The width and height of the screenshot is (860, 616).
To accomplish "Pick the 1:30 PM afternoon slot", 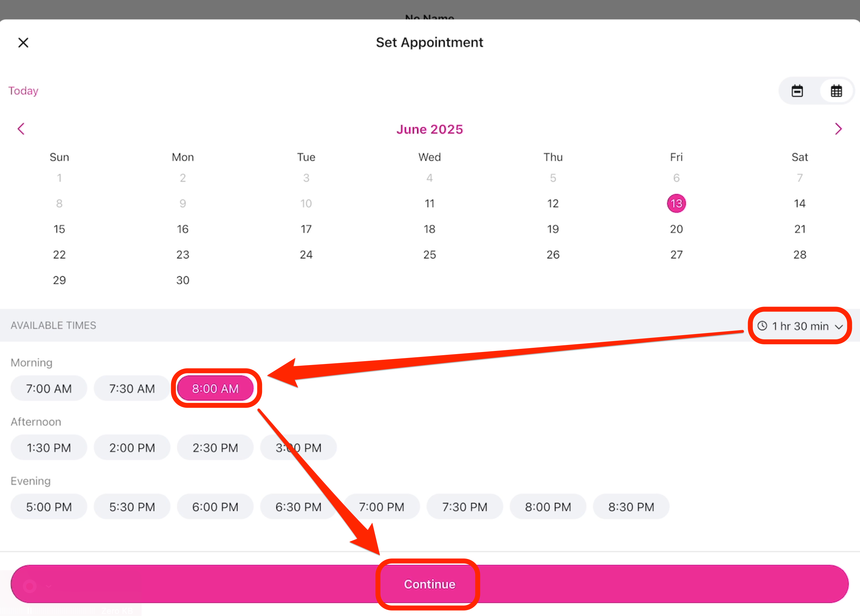I will tap(49, 448).
